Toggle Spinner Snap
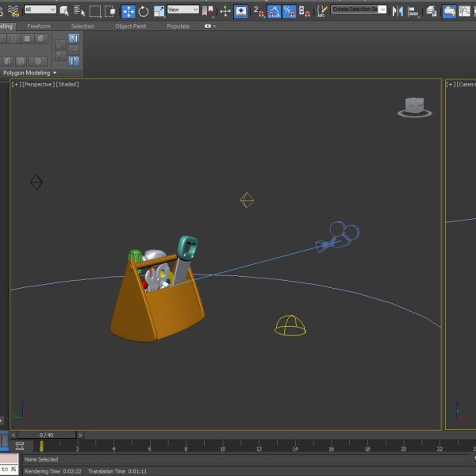The width and height of the screenshot is (476, 476). click(304, 12)
